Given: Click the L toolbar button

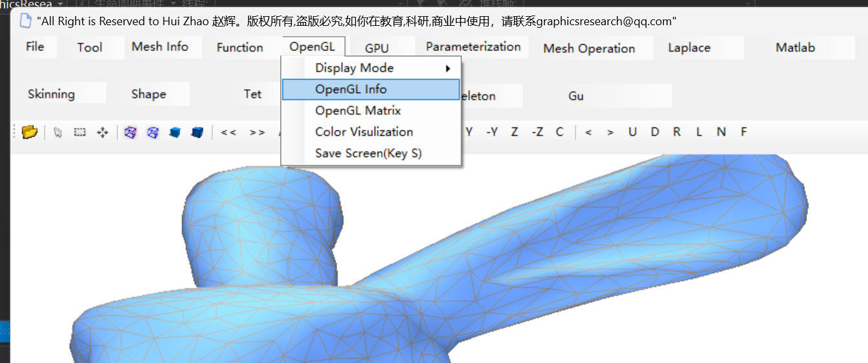Looking at the screenshot, I should 699,132.
